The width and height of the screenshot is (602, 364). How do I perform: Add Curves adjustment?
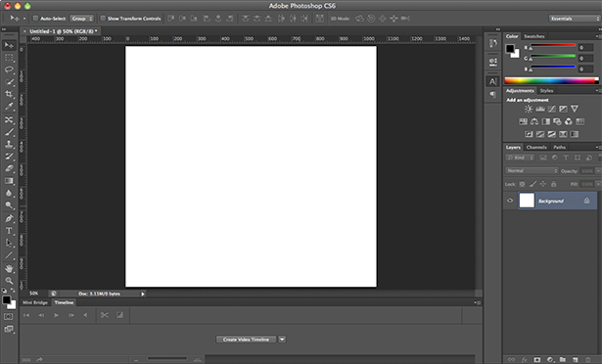tap(552, 109)
